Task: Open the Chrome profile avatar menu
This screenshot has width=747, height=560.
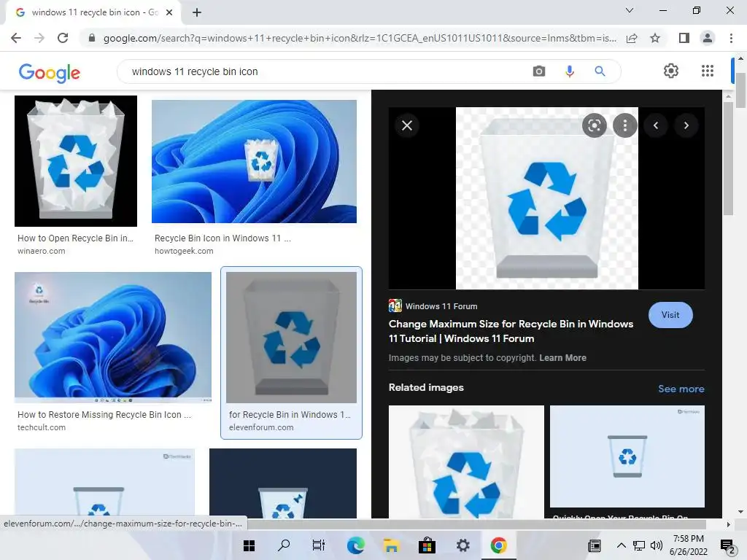Action: [x=708, y=38]
